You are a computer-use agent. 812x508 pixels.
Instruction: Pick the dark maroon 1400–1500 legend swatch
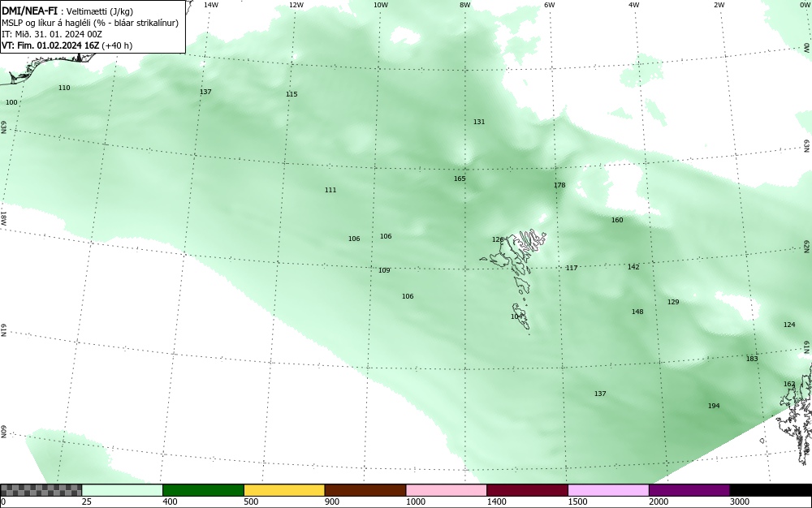(x=527, y=490)
